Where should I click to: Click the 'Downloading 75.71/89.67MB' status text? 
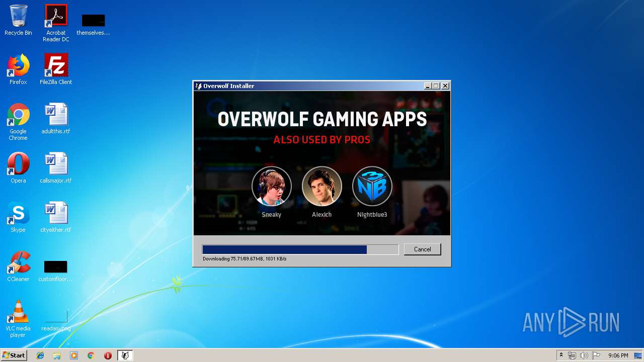245,259
